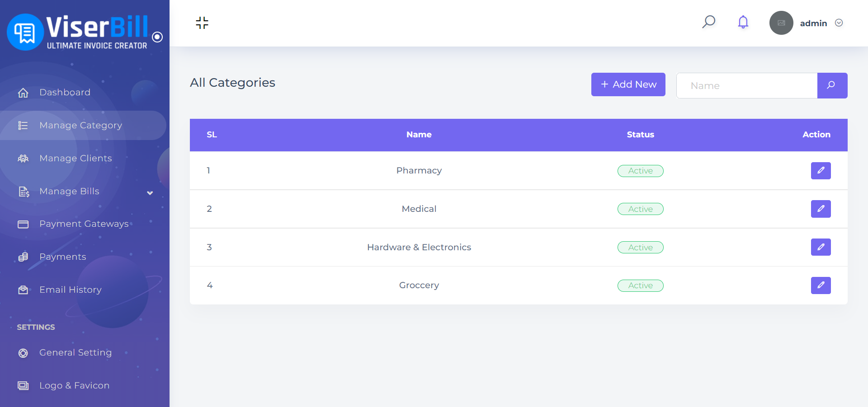Edit the Pharmacy category with pencil icon
The image size is (868, 407).
point(821,171)
